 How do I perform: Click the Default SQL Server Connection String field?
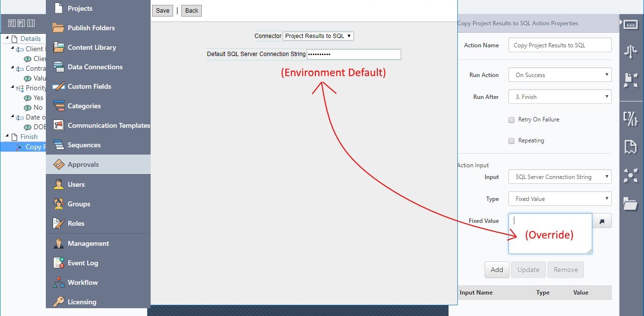(354, 54)
